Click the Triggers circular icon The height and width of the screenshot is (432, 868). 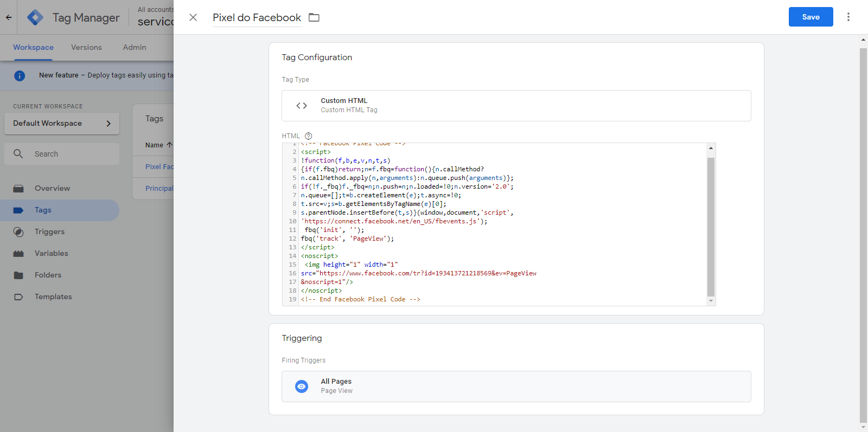click(18, 232)
